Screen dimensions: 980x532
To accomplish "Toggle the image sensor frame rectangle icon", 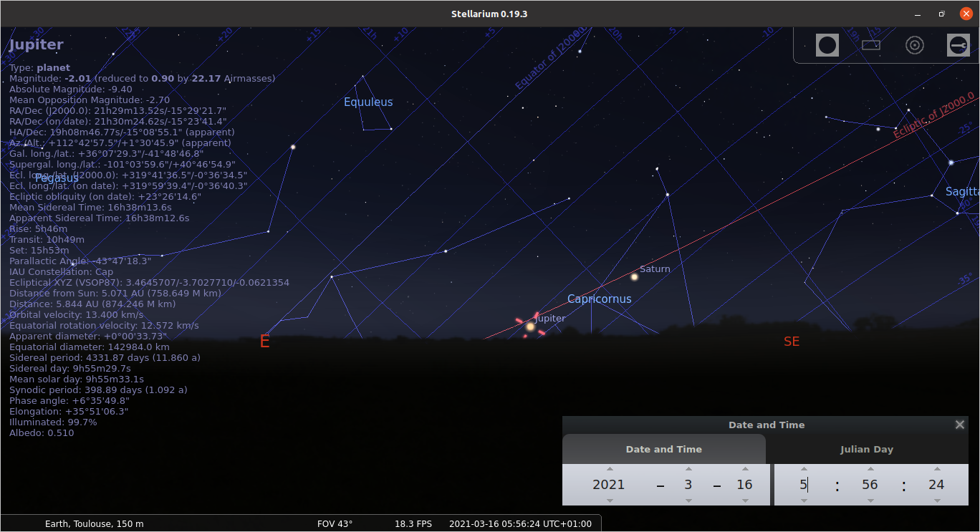I will 870,45.
